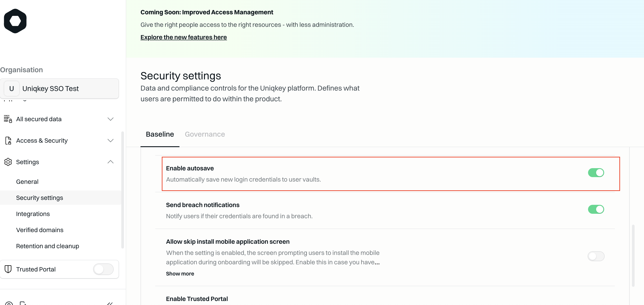This screenshot has height=305, width=644.
Task: Click 'Allow skip install mobile application screen' title
Action: tap(228, 242)
